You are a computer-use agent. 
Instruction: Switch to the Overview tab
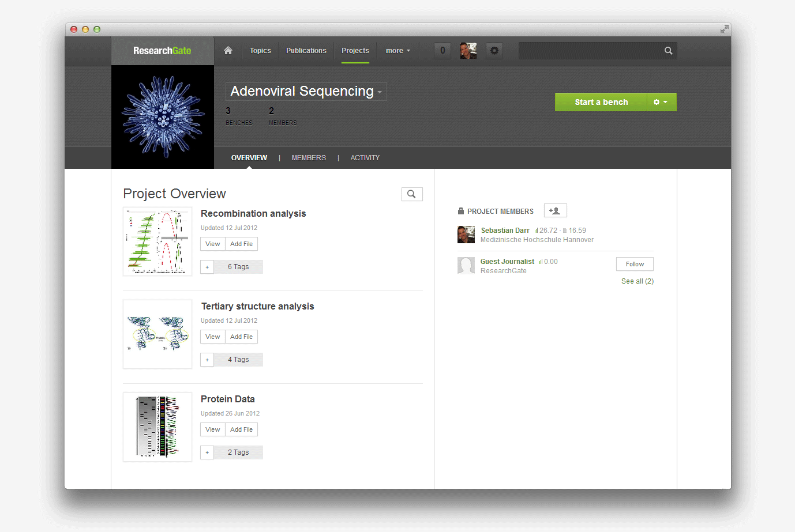(249, 158)
